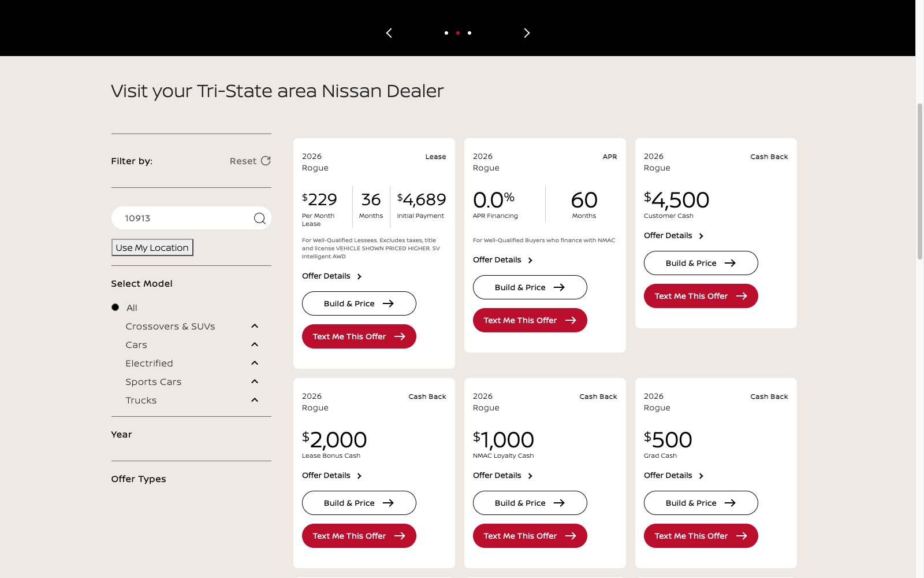Click Text Me This Offer on $500 card
The width and height of the screenshot is (924, 578).
point(701,536)
